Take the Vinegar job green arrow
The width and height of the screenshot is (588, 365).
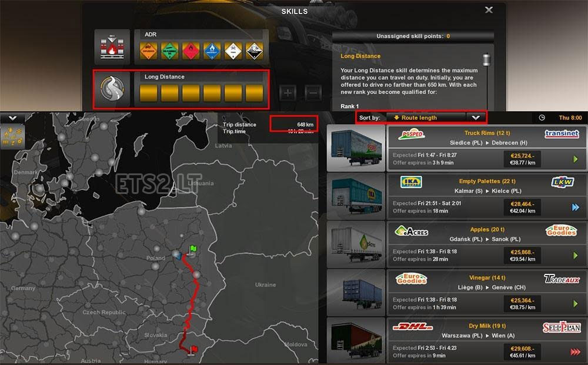576,303
